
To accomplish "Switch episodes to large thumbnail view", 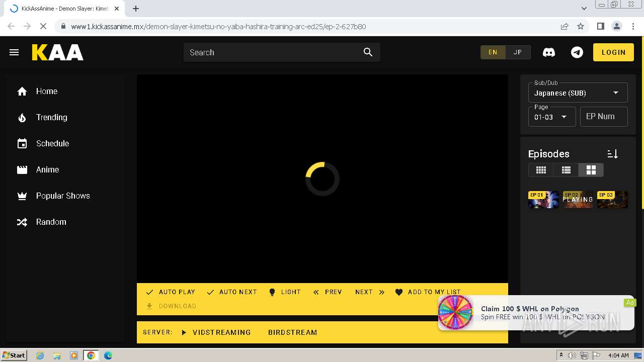I will (x=591, y=170).
